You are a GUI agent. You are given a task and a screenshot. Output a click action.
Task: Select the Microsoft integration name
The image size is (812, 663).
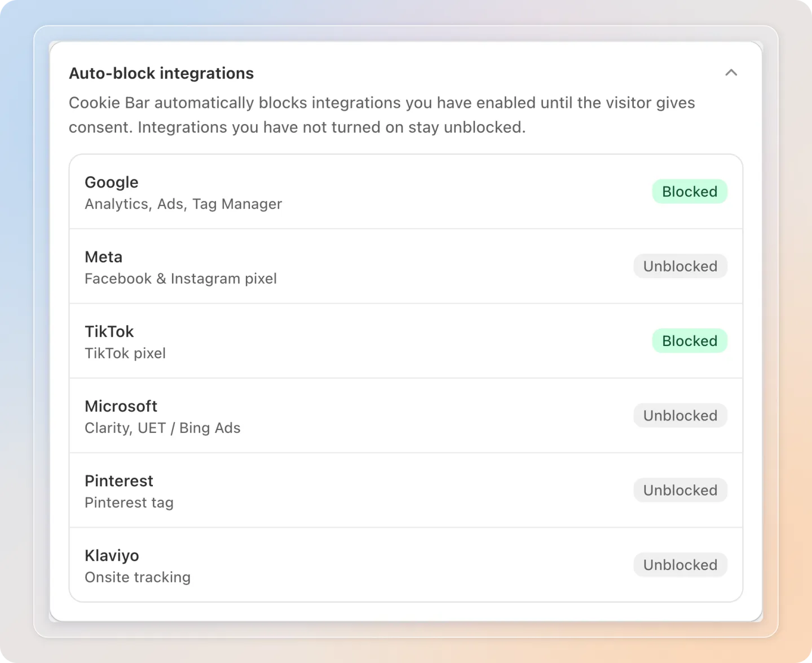point(121,406)
